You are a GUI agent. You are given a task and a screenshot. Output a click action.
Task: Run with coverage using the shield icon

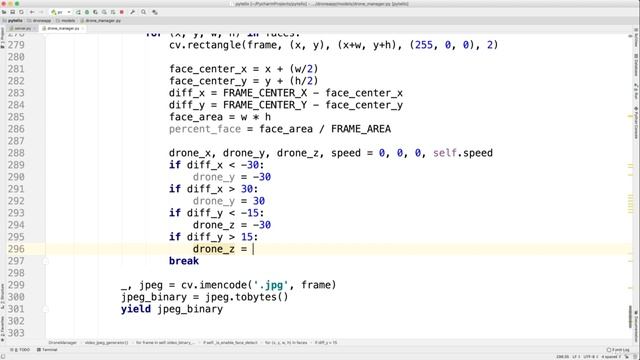tap(96, 12)
